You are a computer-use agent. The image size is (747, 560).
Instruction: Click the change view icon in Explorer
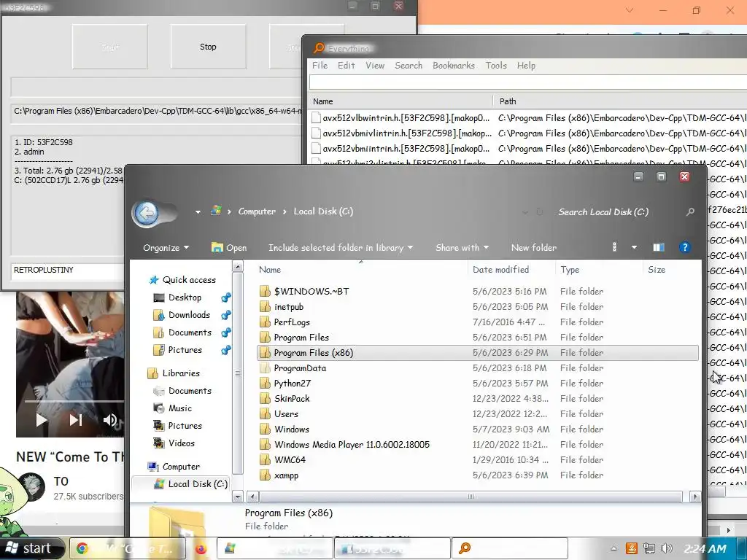[x=614, y=247]
